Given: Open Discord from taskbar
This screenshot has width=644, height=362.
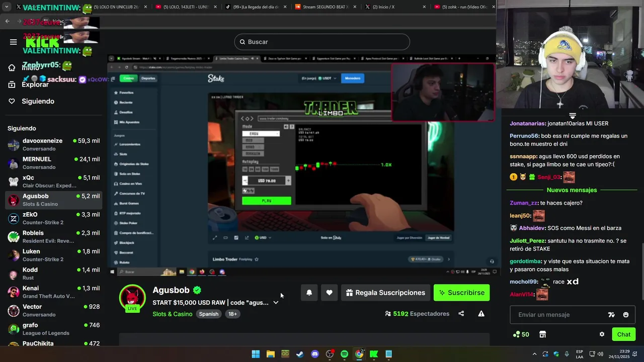Looking at the screenshot, I should tap(315, 354).
